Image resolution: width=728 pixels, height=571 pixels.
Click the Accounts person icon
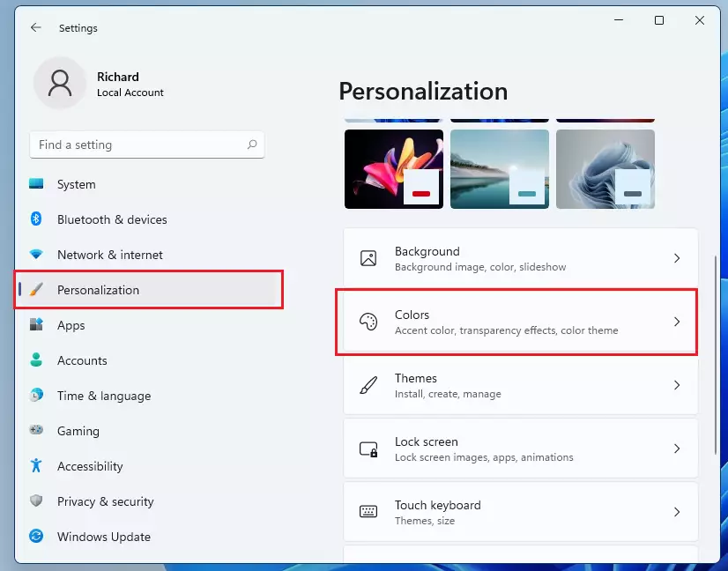point(36,360)
